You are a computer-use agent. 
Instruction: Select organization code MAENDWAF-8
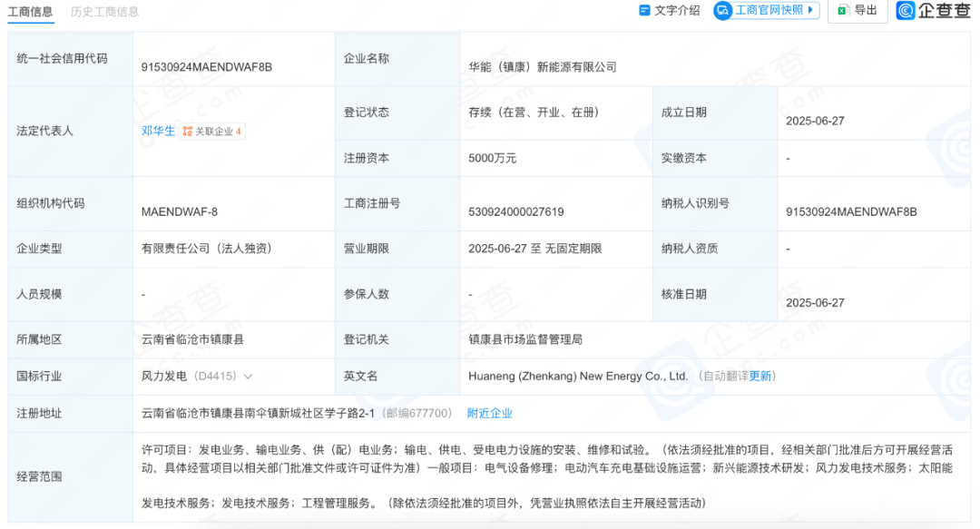(x=180, y=212)
